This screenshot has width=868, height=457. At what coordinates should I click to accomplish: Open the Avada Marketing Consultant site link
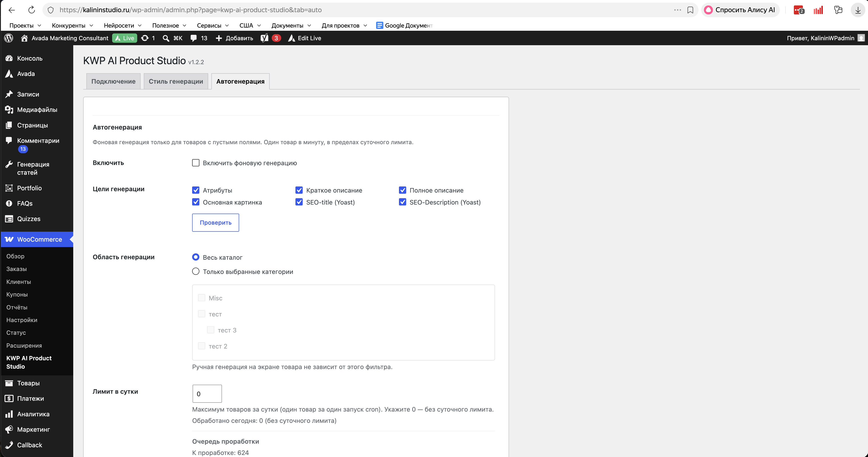coord(65,38)
